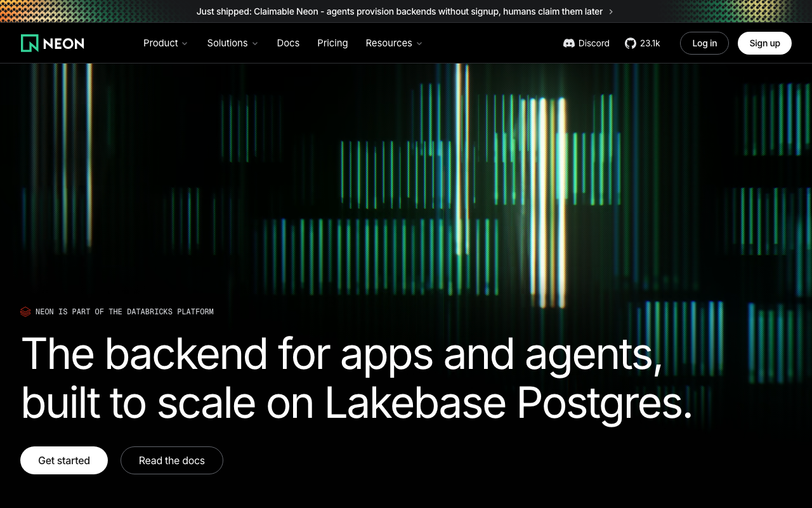Click the Get started button

click(64, 460)
